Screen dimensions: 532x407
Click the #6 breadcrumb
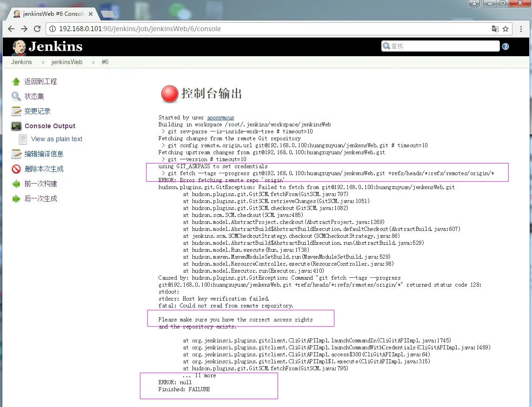point(105,62)
